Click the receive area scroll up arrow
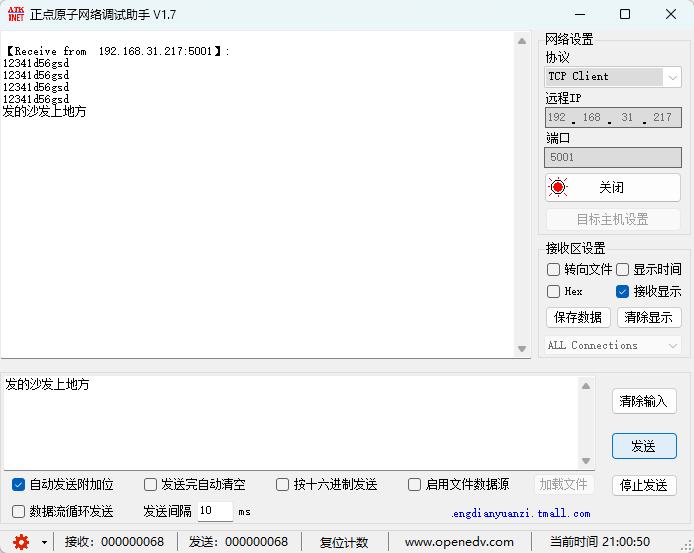The width and height of the screenshot is (694, 553). click(x=522, y=41)
